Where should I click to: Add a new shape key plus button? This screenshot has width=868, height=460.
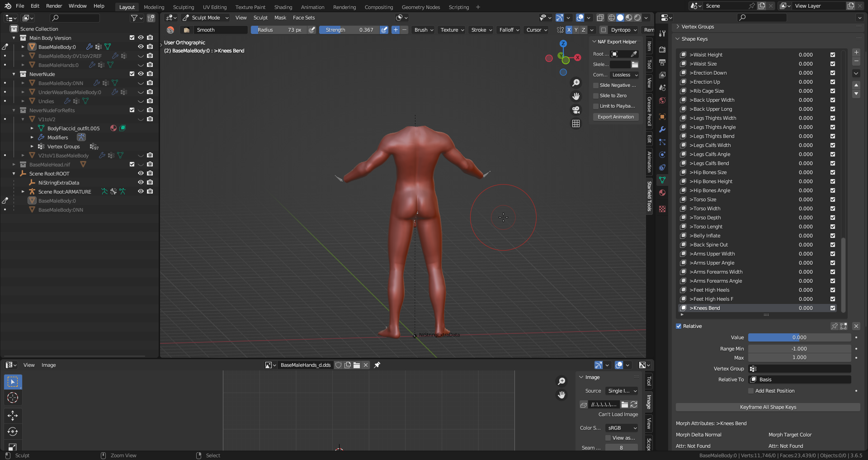(856, 52)
